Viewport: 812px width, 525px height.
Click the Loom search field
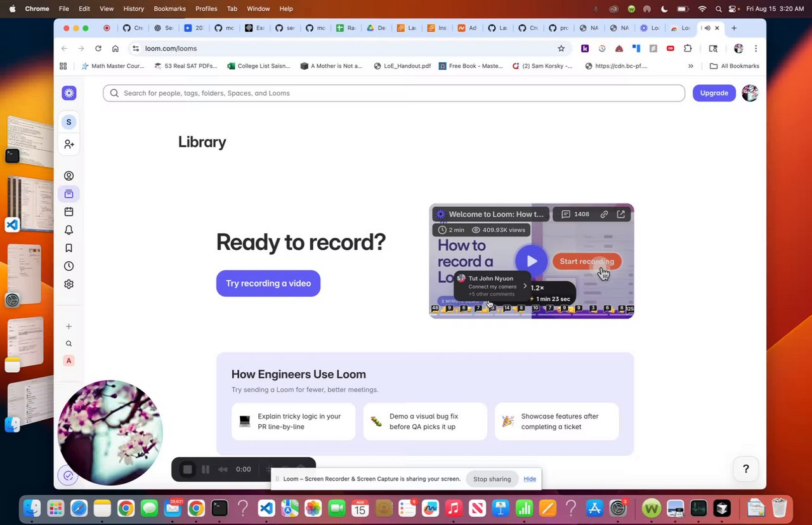(394, 93)
